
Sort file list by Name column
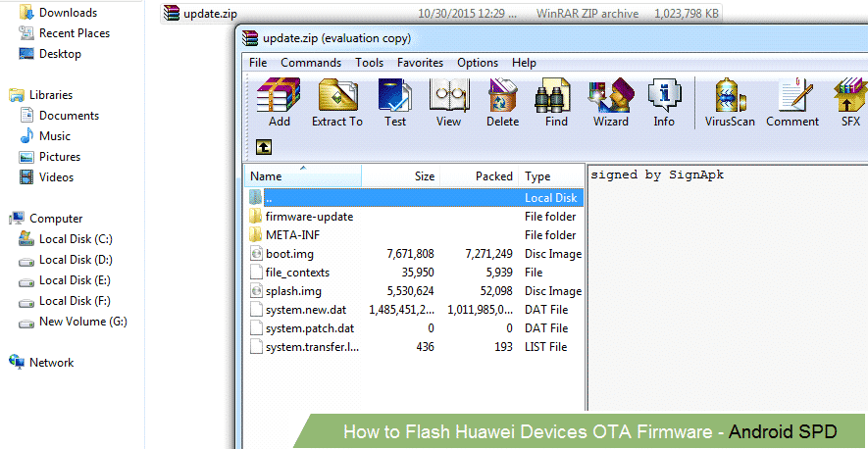[x=303, y=176]
